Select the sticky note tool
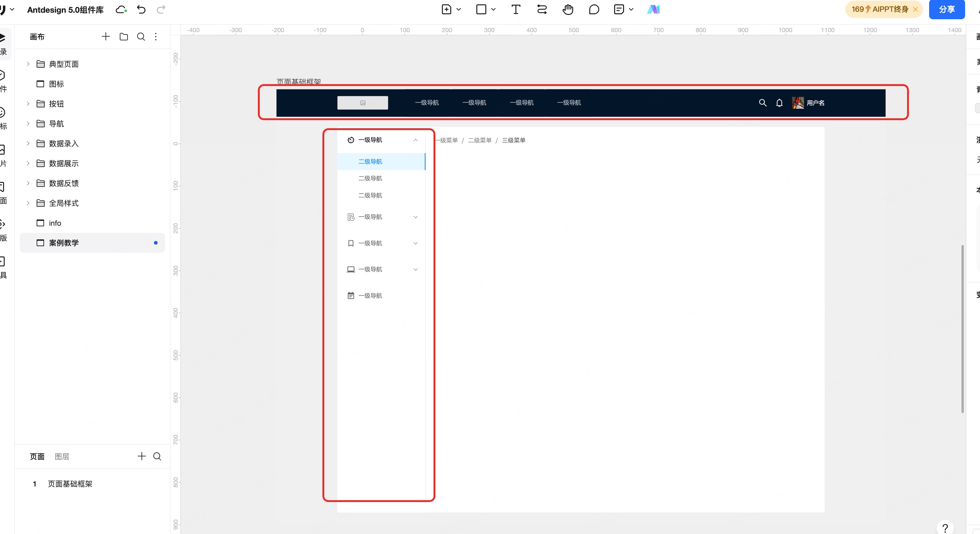This screenshot has width=980, height=534. [x=619, y=10]
